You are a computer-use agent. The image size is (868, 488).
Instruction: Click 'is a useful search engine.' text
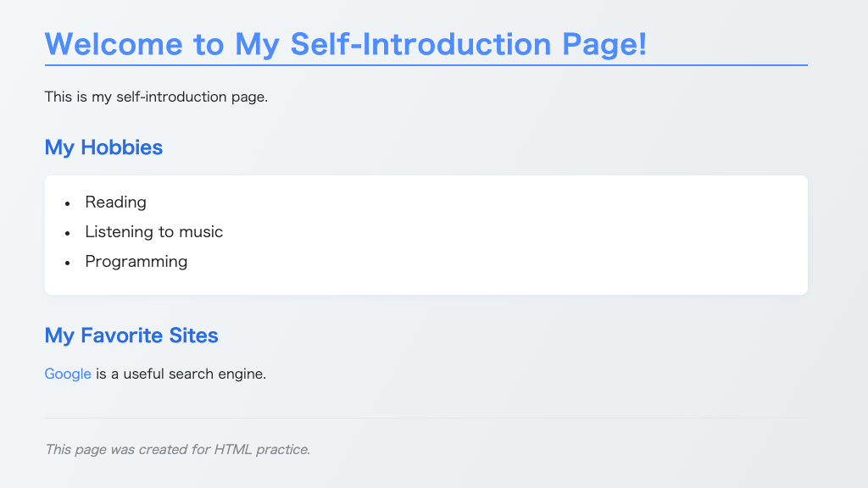pyautogui.click(x=181, y=374)
